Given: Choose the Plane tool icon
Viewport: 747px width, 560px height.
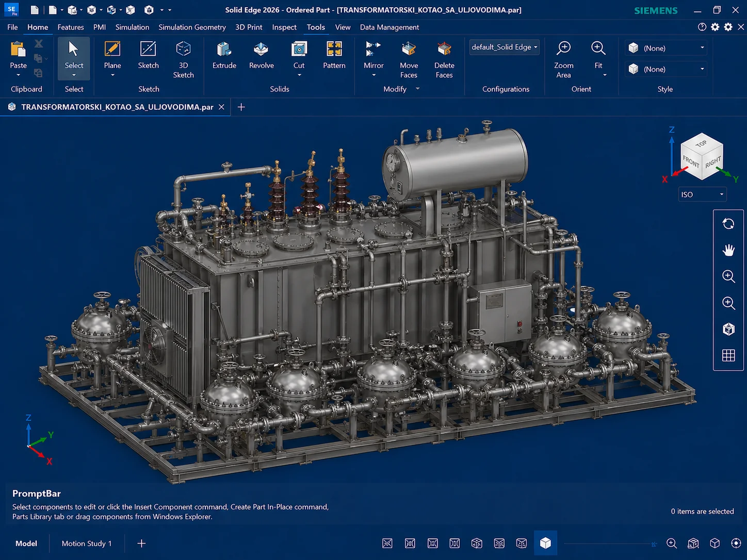Looking at the screenshot, I should (112, 50).
